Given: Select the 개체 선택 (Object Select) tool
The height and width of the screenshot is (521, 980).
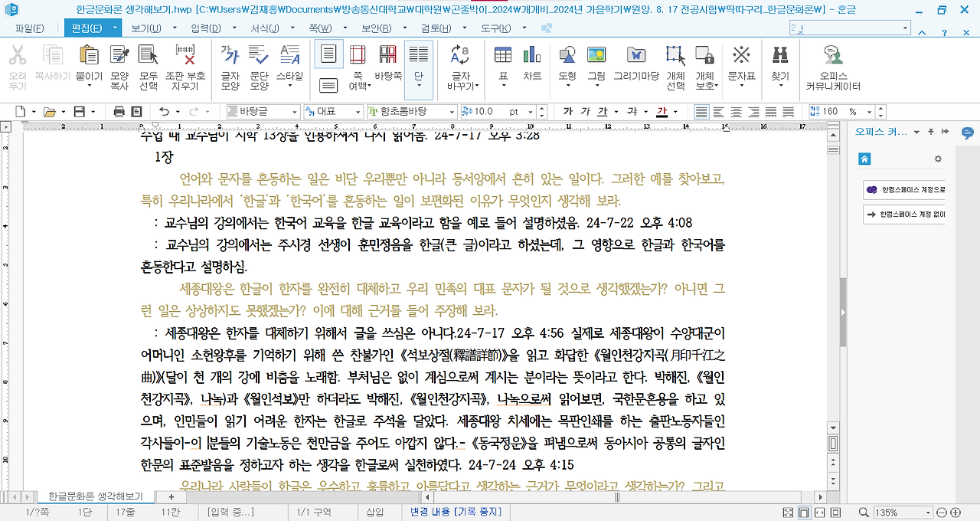Looking at the screenshot, I should 675,61.
